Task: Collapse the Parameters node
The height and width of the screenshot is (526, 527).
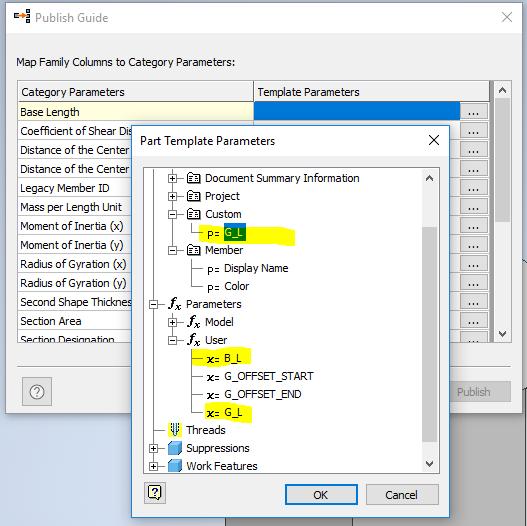Action: [x=154, y=304]
